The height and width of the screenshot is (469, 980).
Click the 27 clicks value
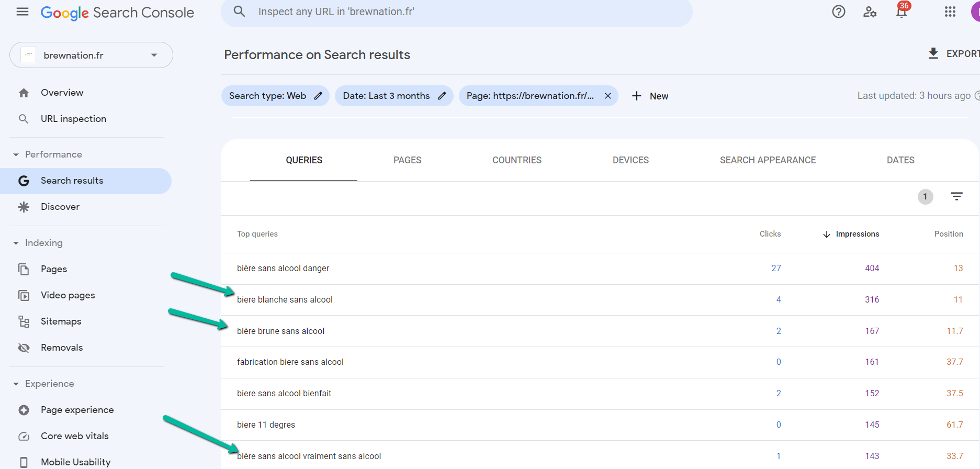coord(776,268)
